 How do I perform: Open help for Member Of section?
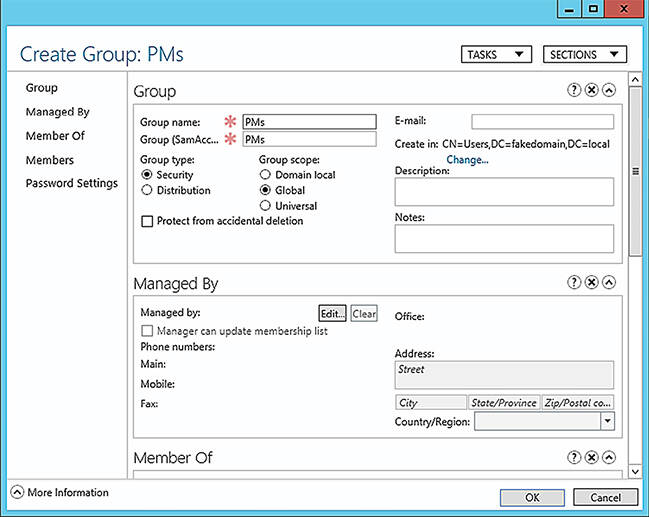(574, 457)
